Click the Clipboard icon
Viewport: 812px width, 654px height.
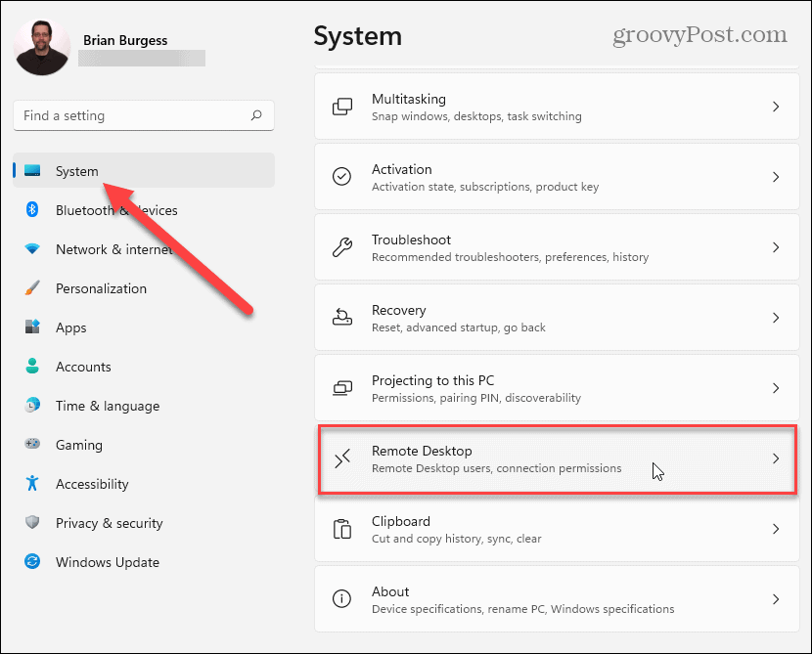click(x=342, y=528)
